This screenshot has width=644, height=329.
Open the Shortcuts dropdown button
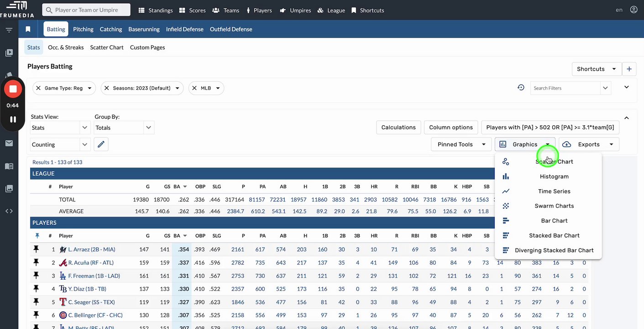click(x=597, y=69)
